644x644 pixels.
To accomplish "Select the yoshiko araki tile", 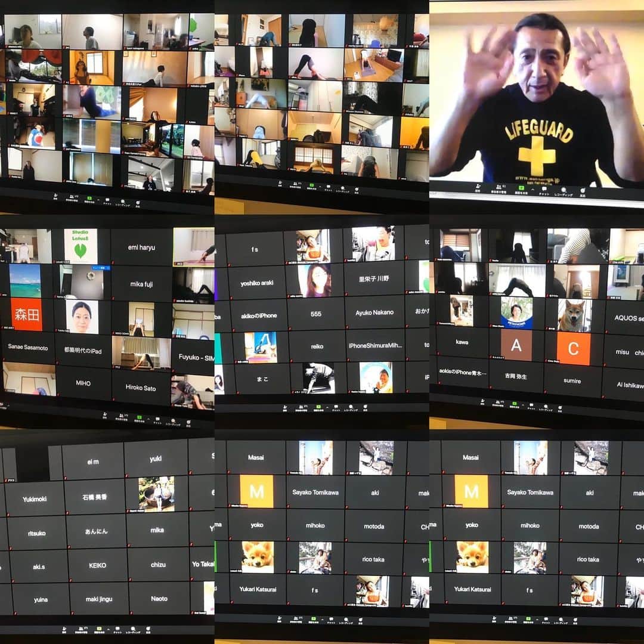I will 256,283.
